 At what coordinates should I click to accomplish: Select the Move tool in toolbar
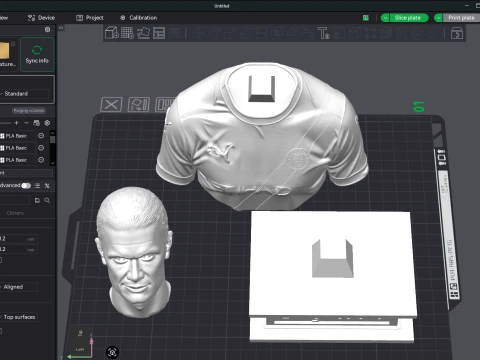click(199, 33)
